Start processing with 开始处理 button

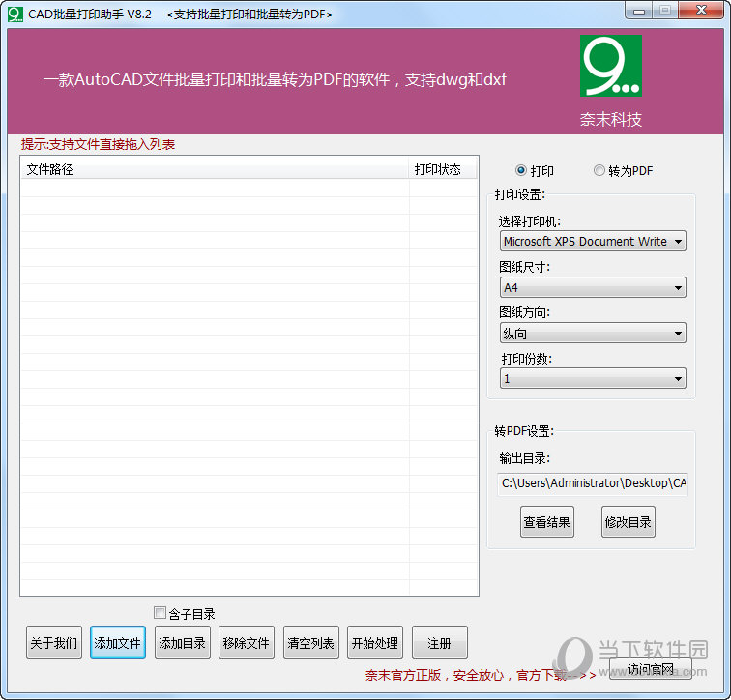pyautogui.click(x=375, y=643)
